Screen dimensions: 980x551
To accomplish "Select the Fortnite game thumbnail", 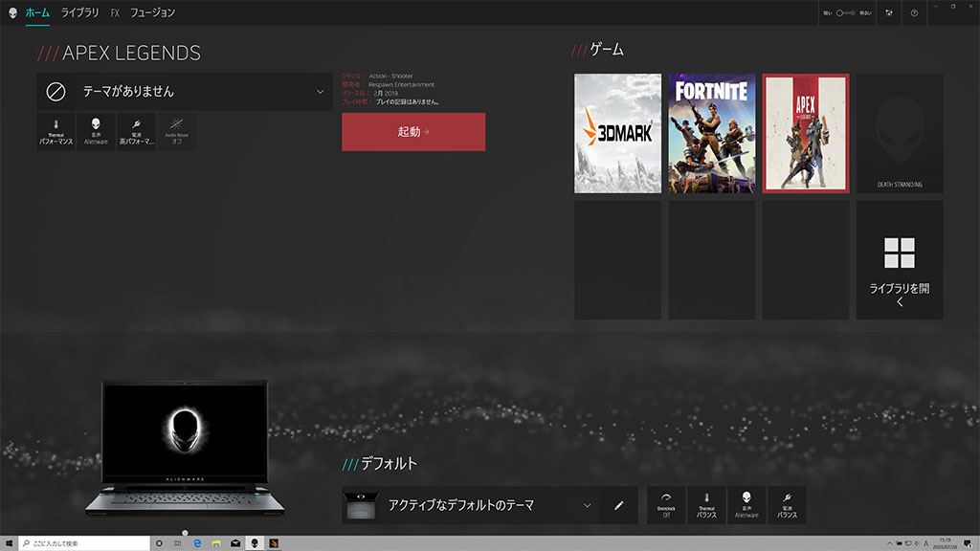I will 711,133.
